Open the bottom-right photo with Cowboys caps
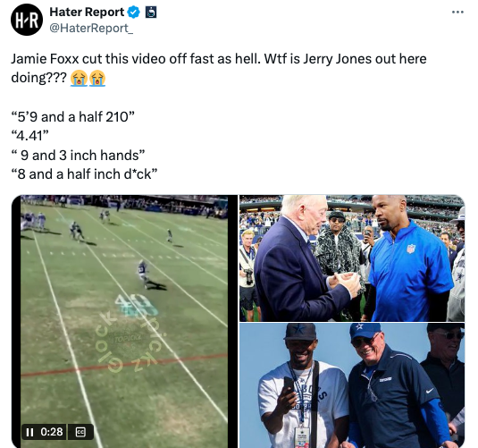Viewport: 478px width, 448px height. [352, 385]
